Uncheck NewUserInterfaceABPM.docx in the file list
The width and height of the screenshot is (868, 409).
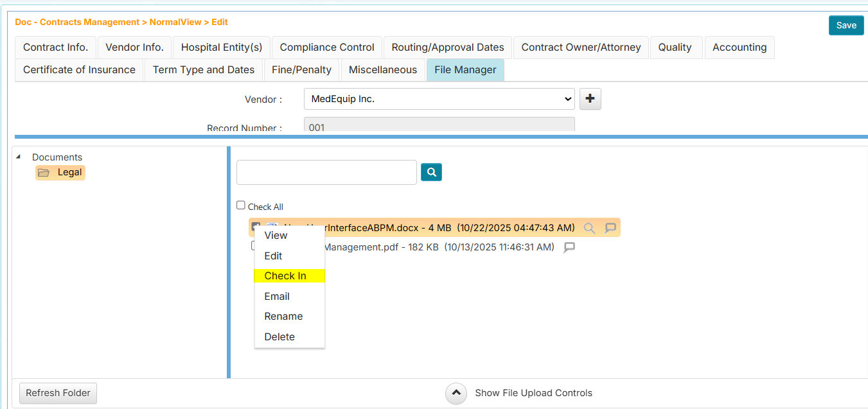pyautogui.click(x=256, y=227)
